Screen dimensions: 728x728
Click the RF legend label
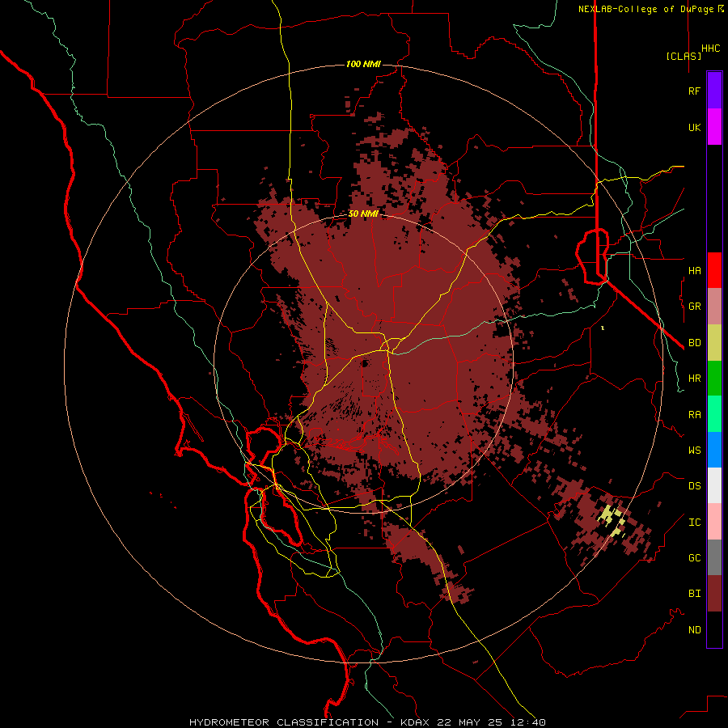[694, 91]
